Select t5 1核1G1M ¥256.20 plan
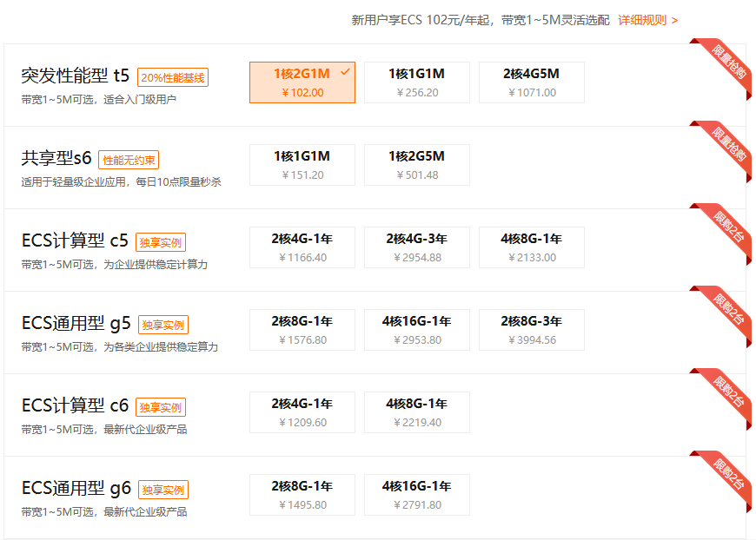Image resolution: width=756 pixels, height=540 pixels. tap(416, 82)
